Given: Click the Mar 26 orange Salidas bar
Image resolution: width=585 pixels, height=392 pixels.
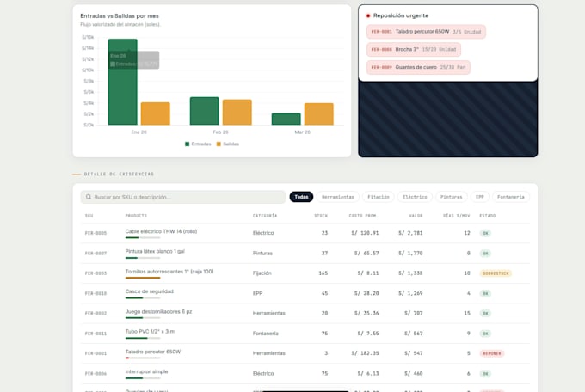Looking at the screenshot, I should [319, 113].
